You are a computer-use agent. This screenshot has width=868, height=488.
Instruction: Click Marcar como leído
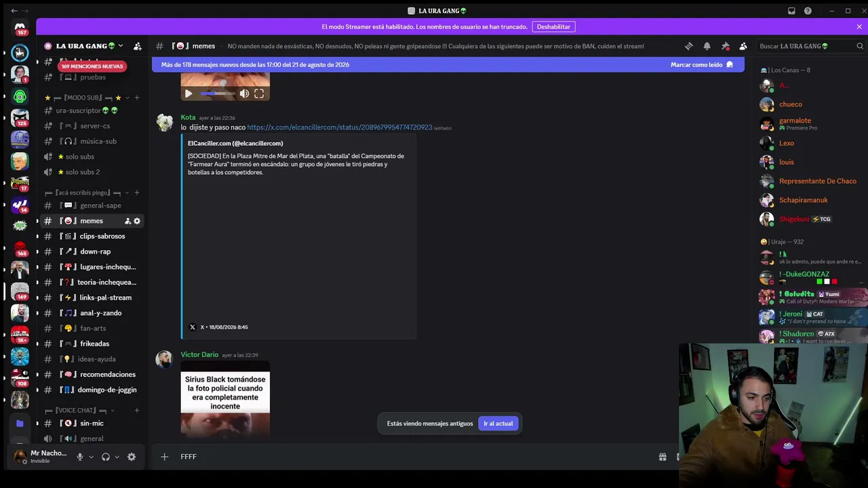pyautogui.click(x=702, y=64)
